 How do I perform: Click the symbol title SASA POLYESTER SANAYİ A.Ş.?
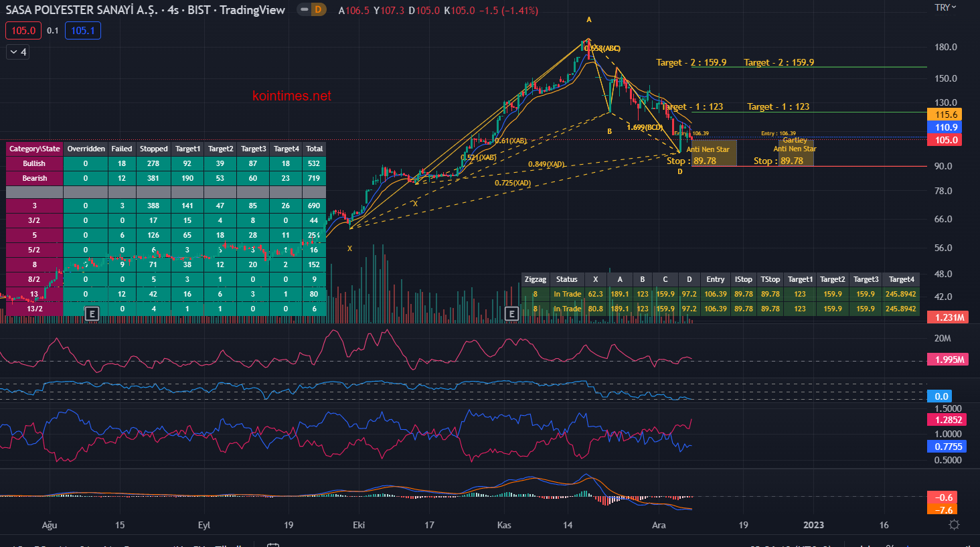click(x=81, y=10)
